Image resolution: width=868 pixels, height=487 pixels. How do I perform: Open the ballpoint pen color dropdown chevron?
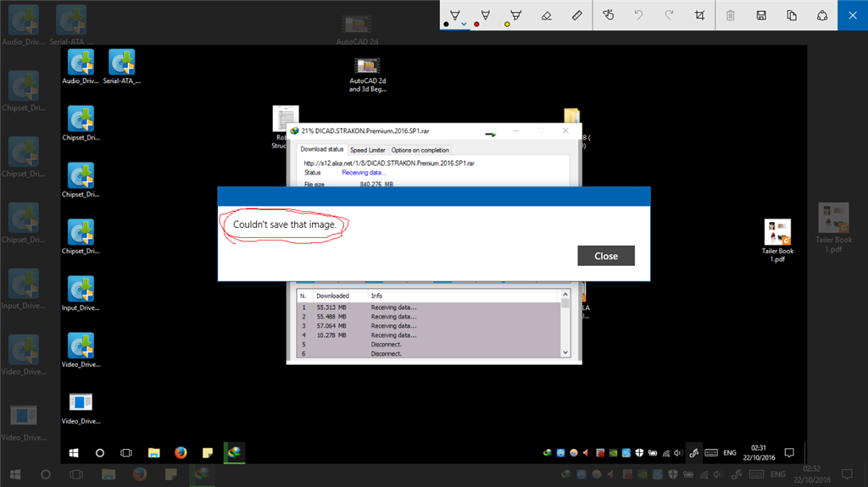point(464,25)
